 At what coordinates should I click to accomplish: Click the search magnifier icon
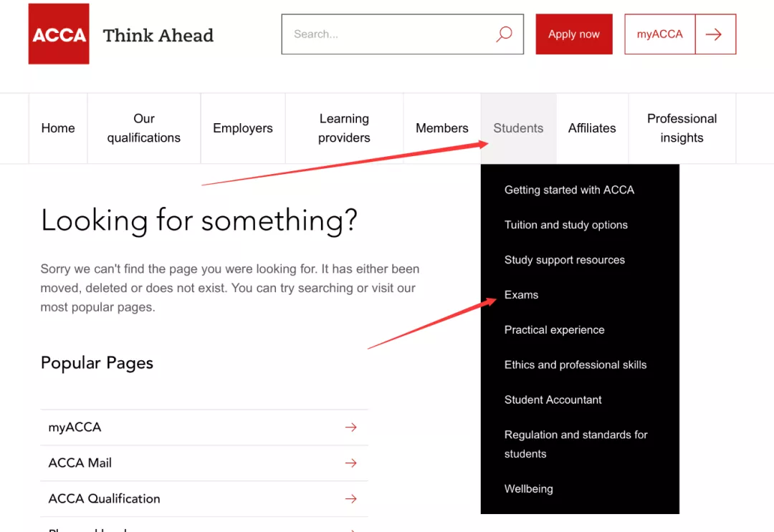click(x=504, y=34)
